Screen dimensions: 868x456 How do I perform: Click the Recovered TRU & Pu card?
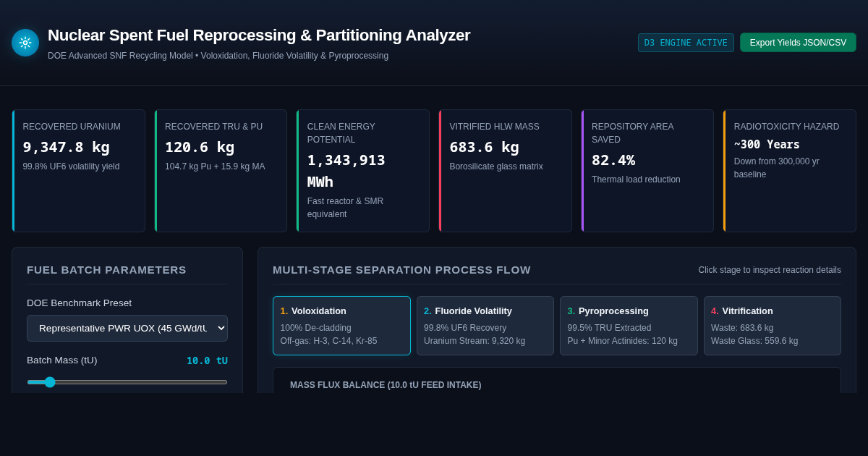tap(221, 171)
